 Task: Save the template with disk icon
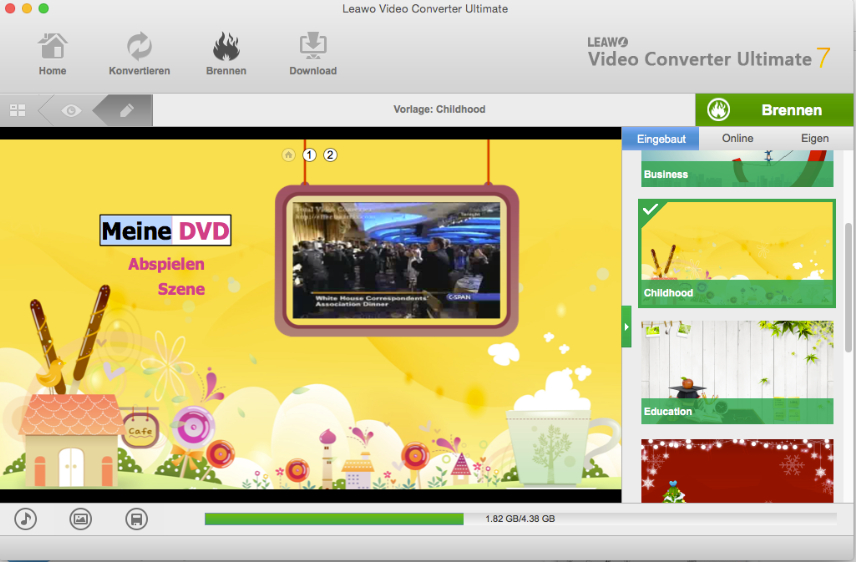136,519
